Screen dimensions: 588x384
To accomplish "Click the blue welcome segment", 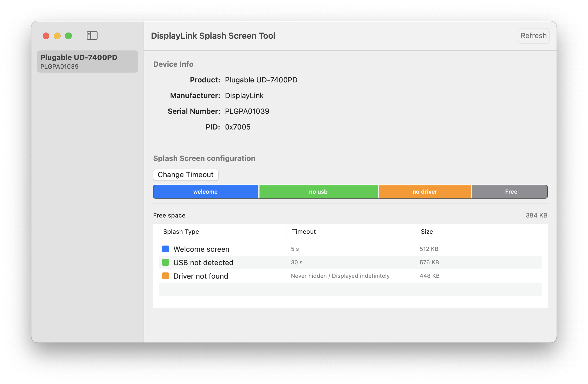I will [206, 192].
